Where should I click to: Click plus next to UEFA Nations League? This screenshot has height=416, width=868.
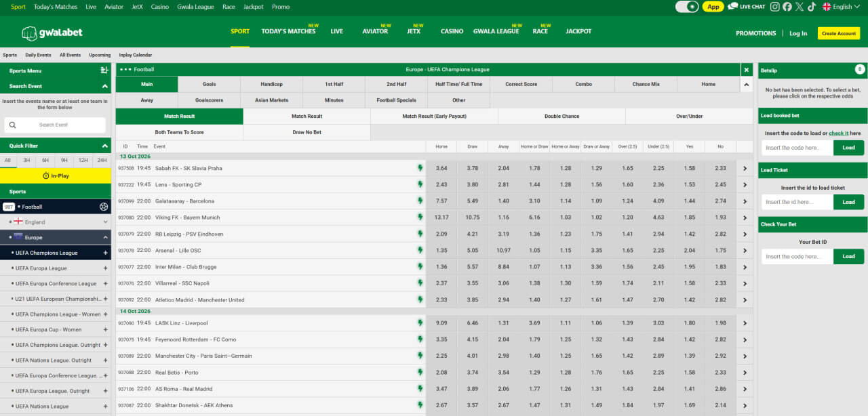(x=105, y=407)
